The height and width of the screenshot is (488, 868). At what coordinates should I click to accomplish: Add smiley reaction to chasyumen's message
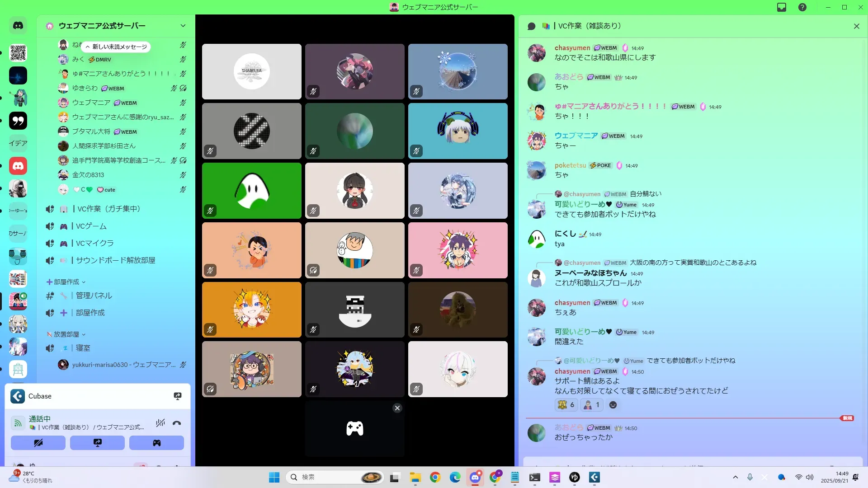[613, 405]
